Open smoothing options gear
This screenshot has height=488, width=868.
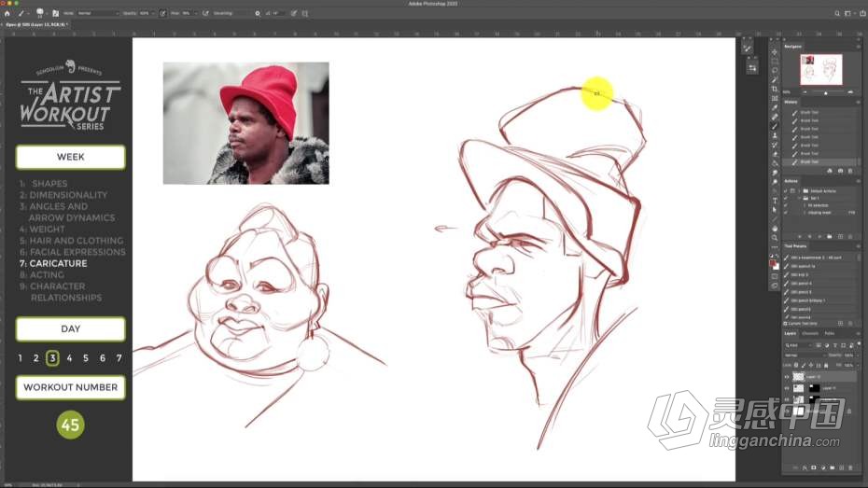258,13
